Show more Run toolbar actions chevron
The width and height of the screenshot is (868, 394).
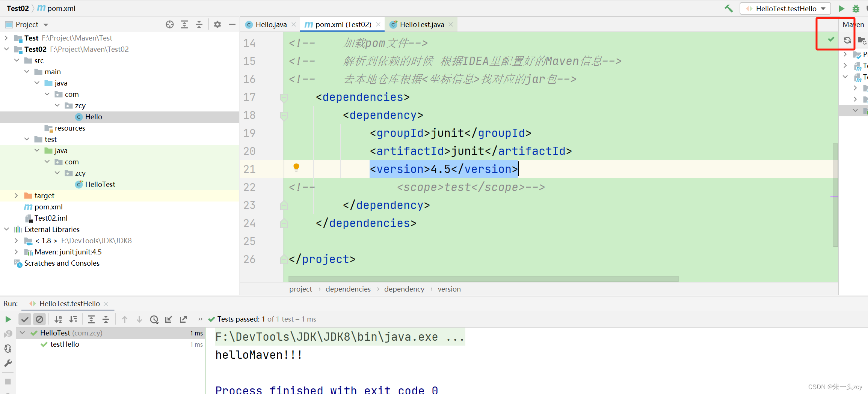pyautogui.click(x=200, y=319)
